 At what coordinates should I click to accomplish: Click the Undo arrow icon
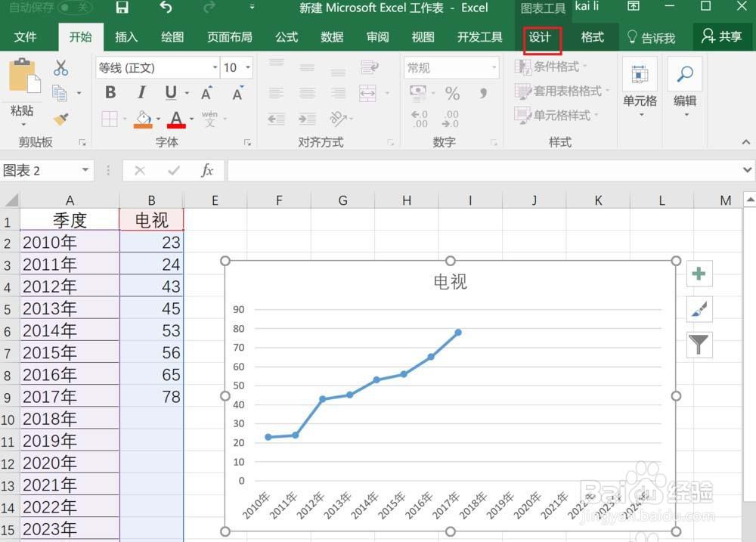(166, 8)
